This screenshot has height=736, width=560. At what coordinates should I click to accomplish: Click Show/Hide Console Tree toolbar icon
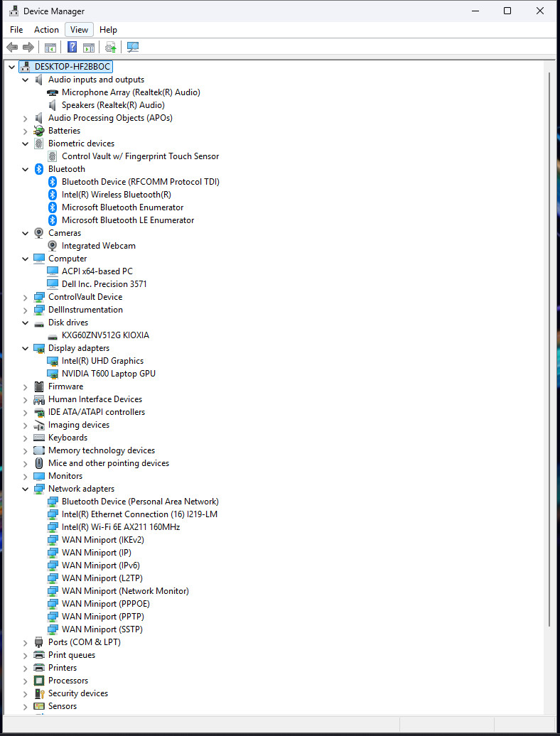[50, 47]
